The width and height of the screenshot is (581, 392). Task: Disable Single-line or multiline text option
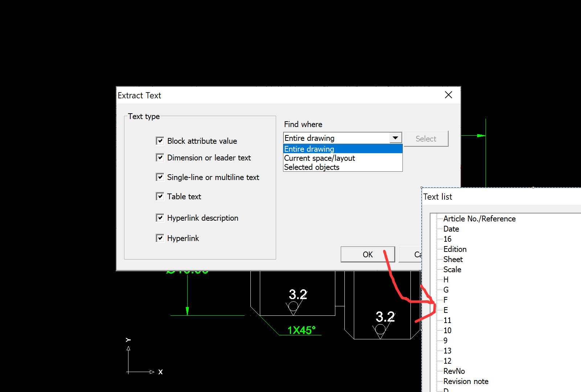point(160,177)
